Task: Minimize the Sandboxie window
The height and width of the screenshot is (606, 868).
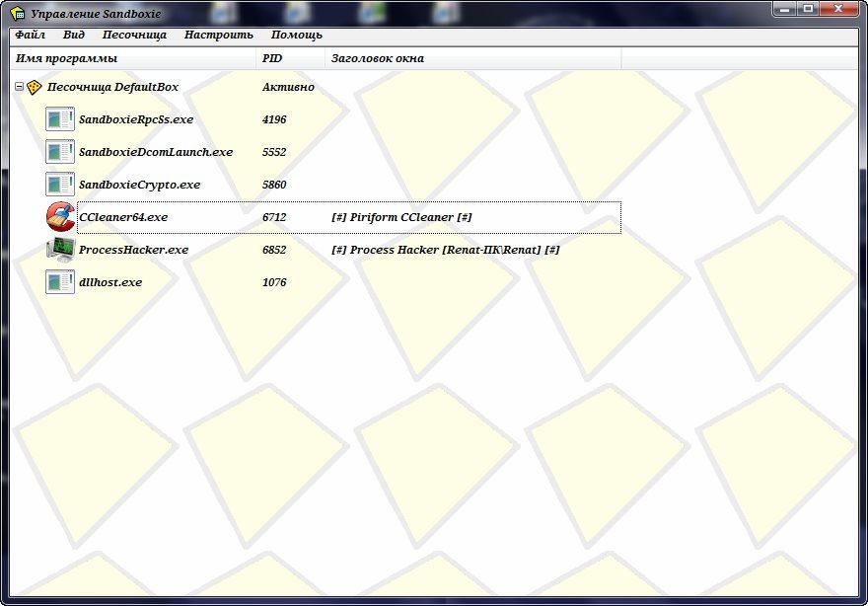Action: point(784,9)
